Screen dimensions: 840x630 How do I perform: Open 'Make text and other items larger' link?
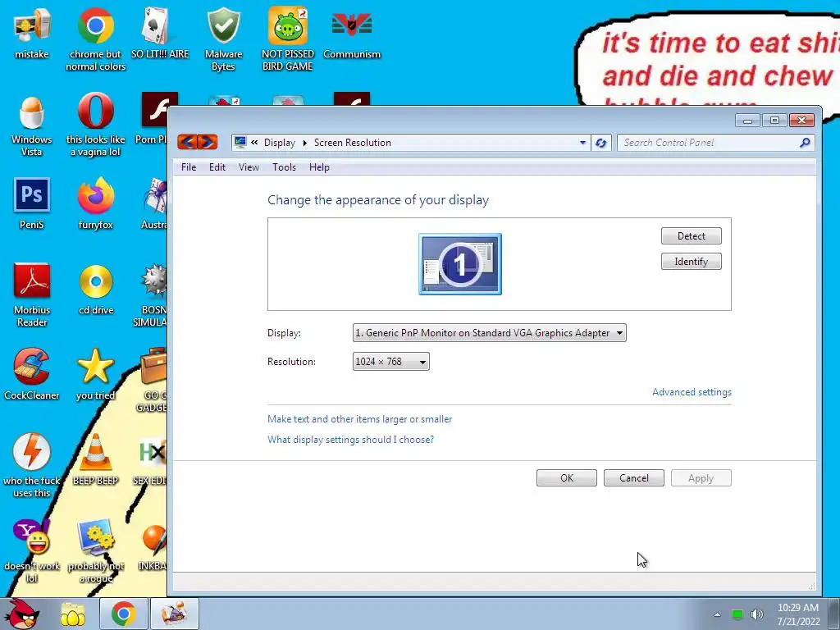[359, 419]
